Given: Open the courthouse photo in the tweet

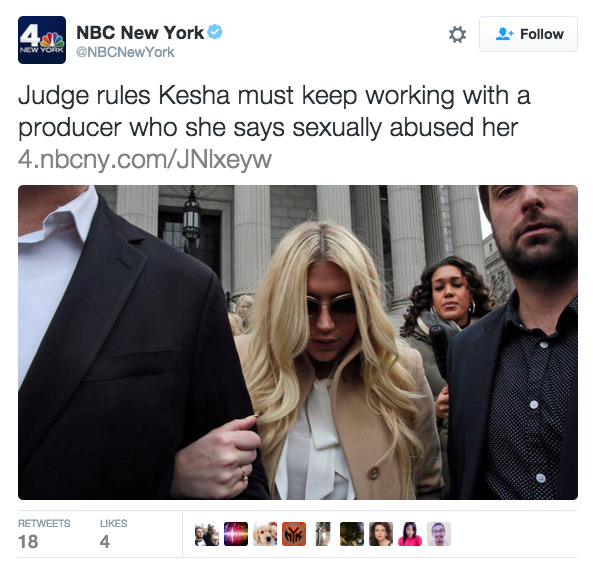Looking at the screenshot, I should (298, 342).
